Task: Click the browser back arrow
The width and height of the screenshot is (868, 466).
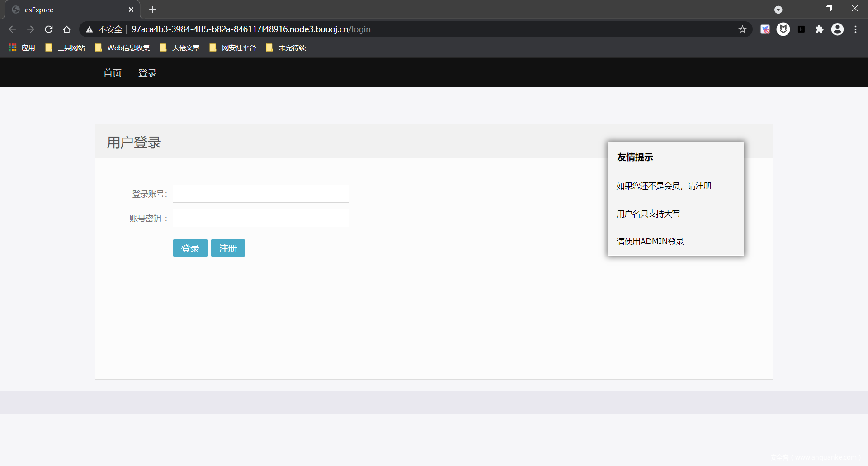Action: tap(12, 29)
